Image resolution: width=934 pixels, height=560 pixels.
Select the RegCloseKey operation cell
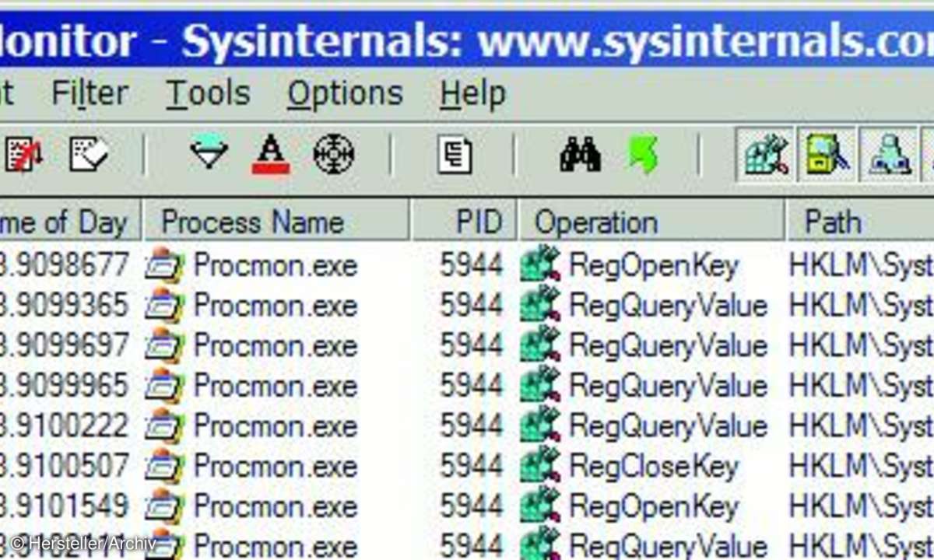[x=654, y=467]
